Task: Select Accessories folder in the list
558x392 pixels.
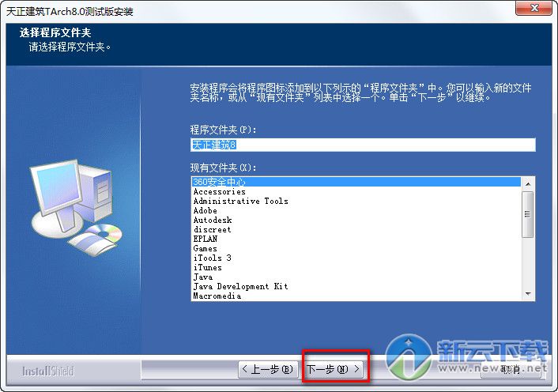Action: click(356, 191)
